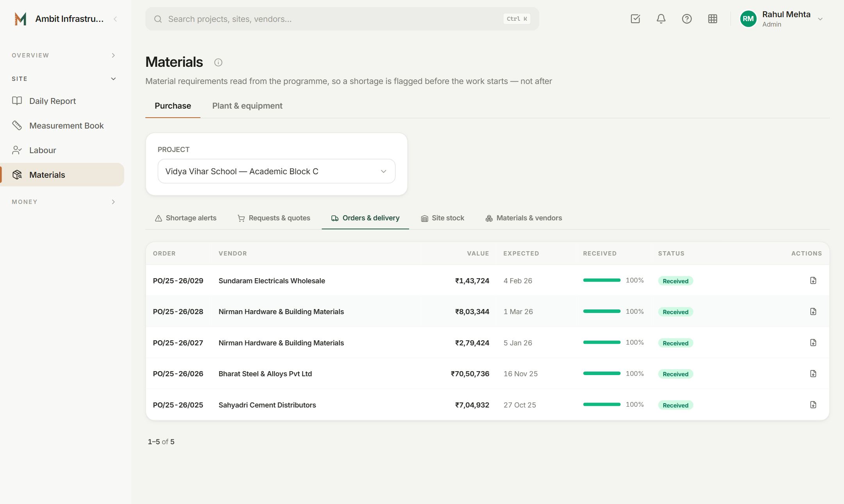Download document for PO/25-26/028
Viewport: 844px width, 504px height.
tap(813, 311)
